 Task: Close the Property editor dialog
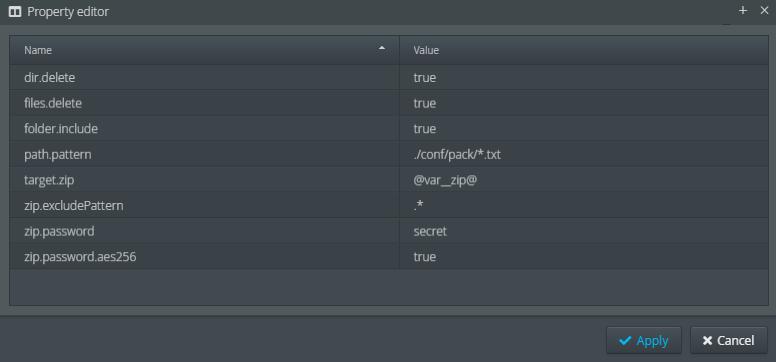point(764,10)
